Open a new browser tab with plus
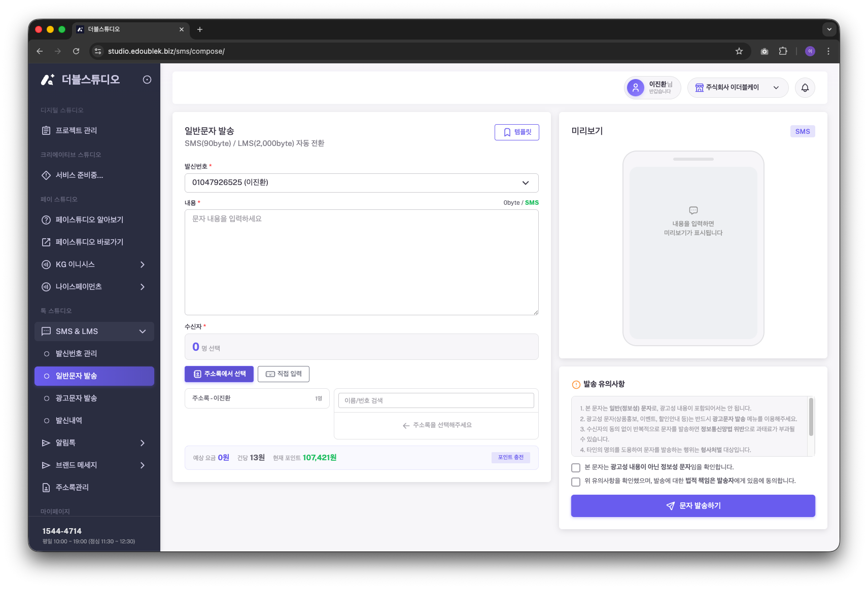The image size is (868, 589). [200, 29]
